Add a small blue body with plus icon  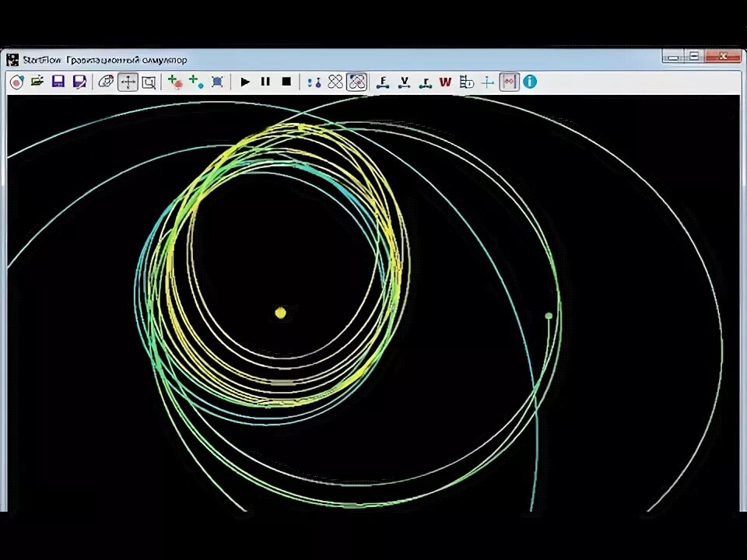(x=196, y=82)
